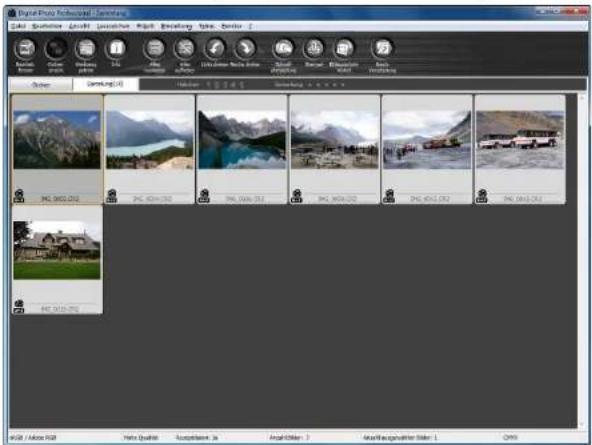Open the Ansicht menu

click(x=79, y=26)
